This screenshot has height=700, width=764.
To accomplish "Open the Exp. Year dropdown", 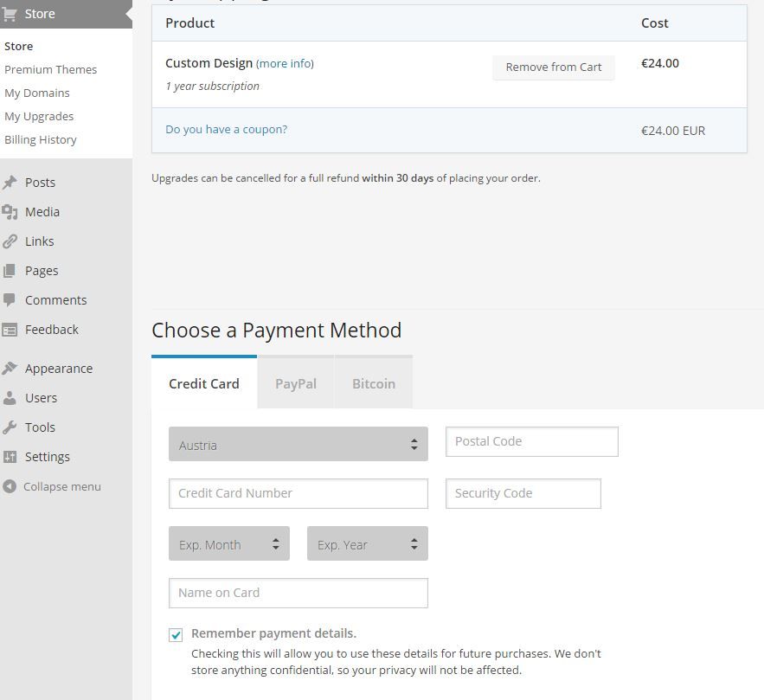I will pyautogui.click(x=367, y=544).
